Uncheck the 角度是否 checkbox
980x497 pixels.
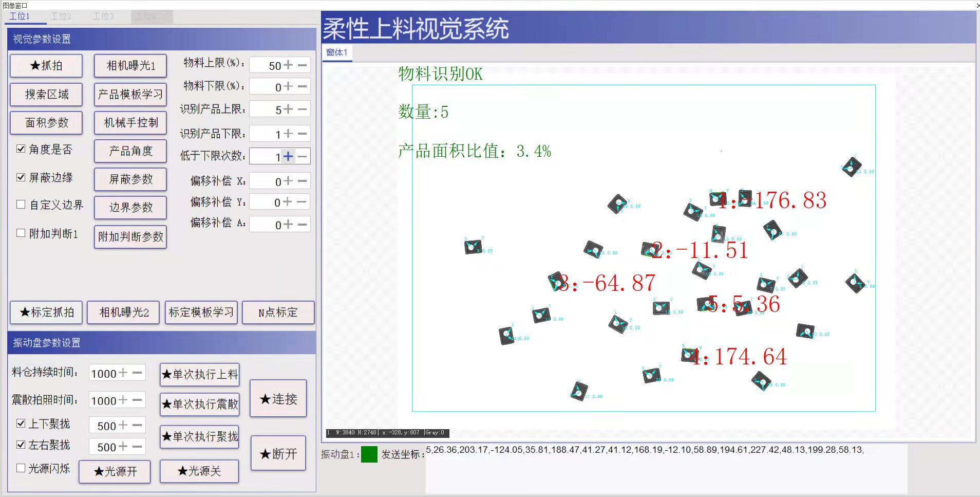[x=21, y=149]
